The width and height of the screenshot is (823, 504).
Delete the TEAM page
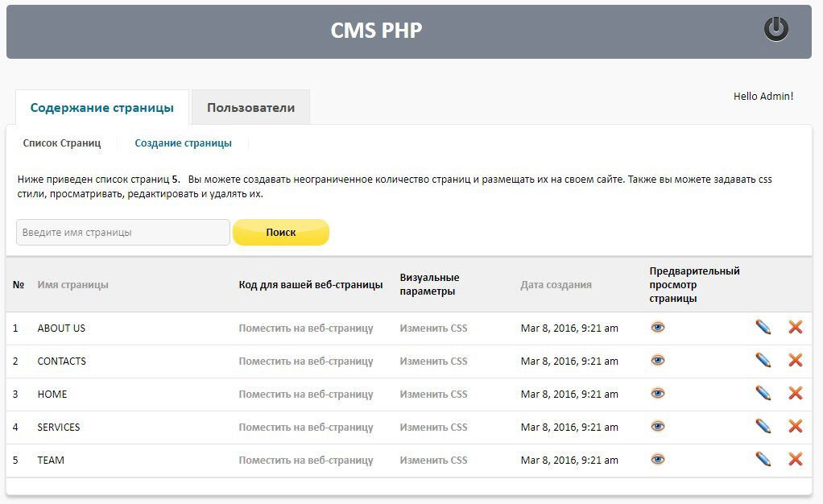[796, 459]
